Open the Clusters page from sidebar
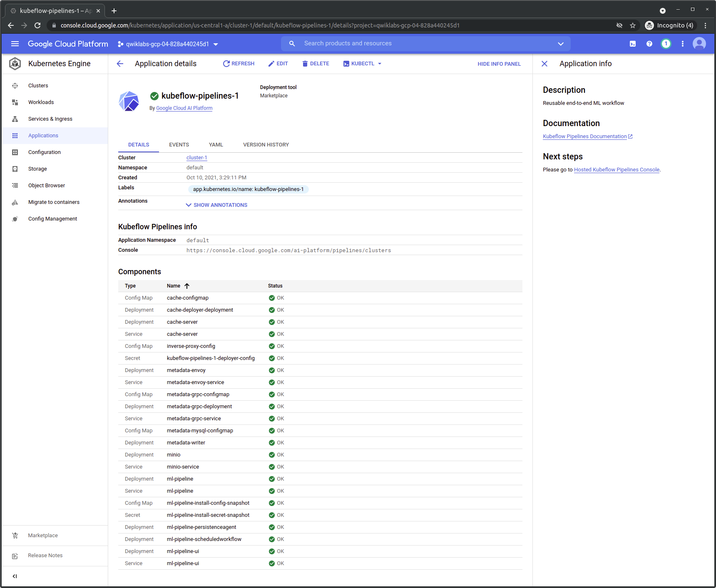This screenshot has height=588, width=716. coord(38,86)
